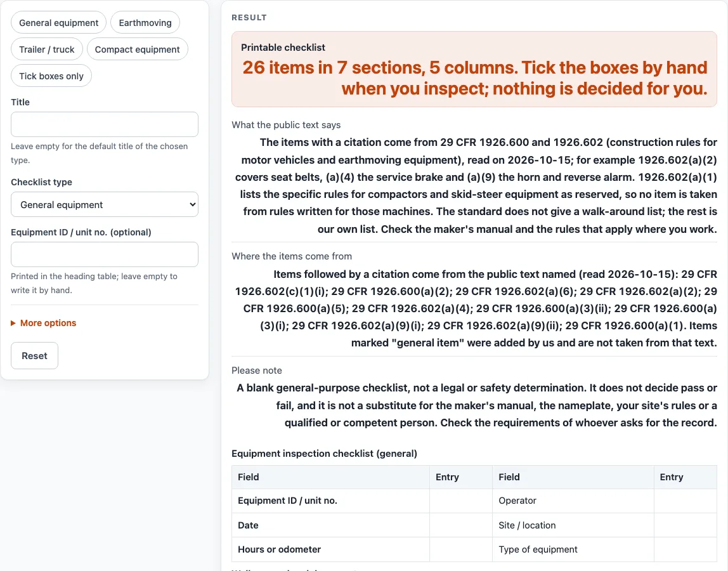The image size is (728, 571).
Task: Click the 'What the public text says' heading
Action: 286,125
